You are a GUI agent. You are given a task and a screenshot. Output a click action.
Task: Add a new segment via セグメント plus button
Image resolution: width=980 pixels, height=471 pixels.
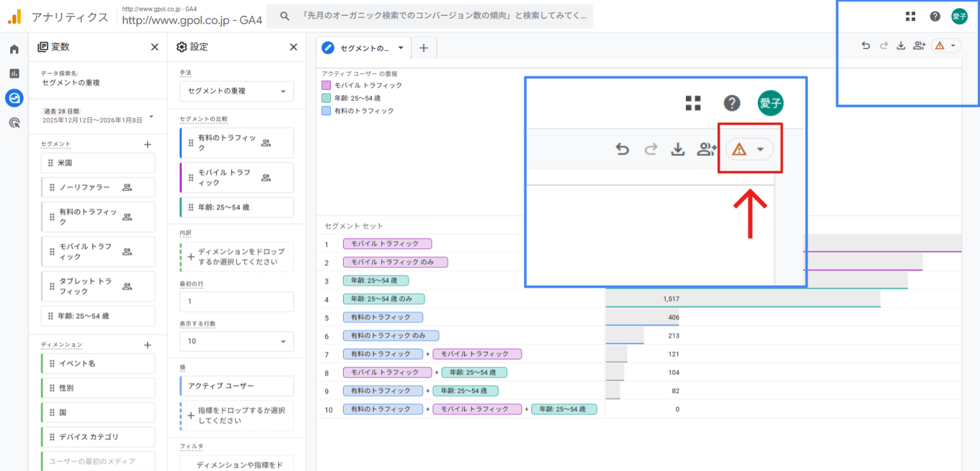(147, 144)
